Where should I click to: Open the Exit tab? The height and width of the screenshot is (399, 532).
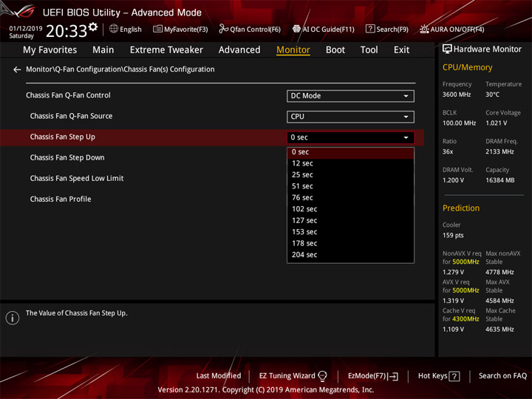point(401,50)
